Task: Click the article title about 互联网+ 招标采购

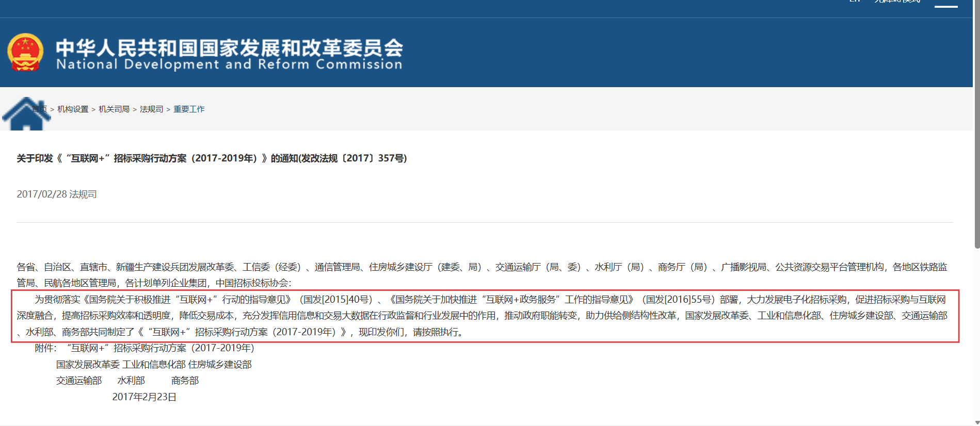Action: [x=212, y=158]
